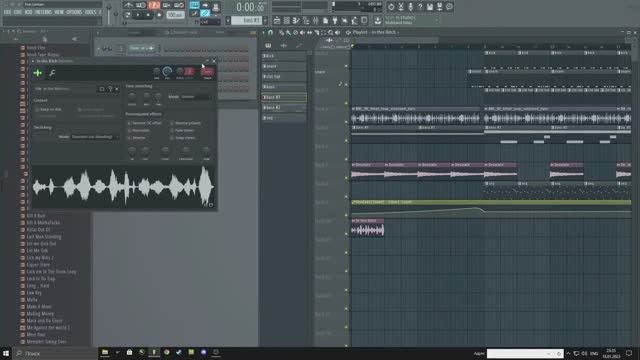Arm the transport Record button
Screen dimensions: 640x360
pyautogui.click(x=159, y=15)
